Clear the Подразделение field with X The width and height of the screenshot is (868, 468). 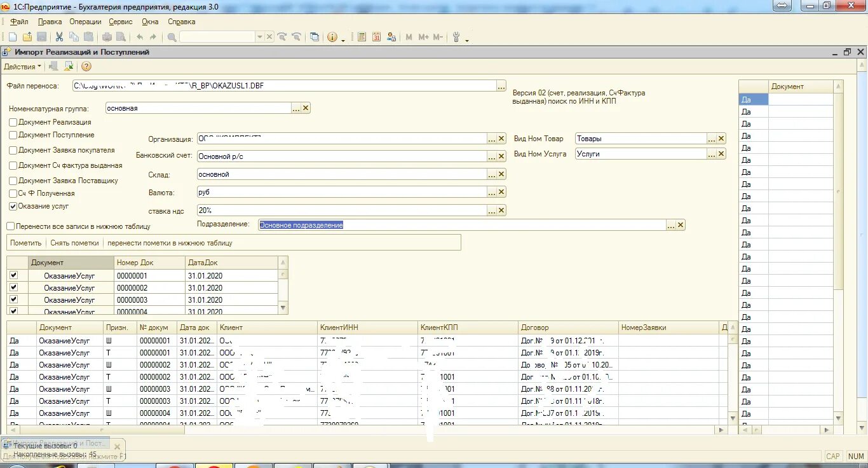pyautogui.click(x=681, y=225)
